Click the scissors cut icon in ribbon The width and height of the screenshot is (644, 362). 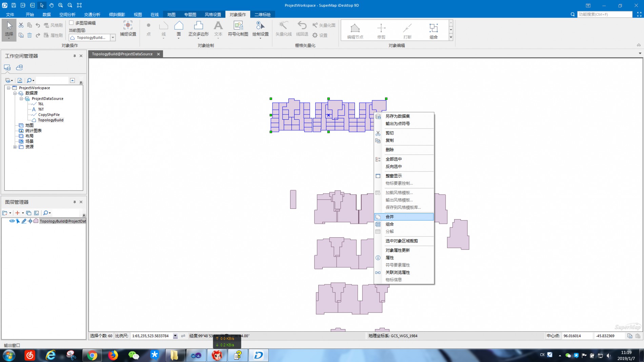(21, 25)
